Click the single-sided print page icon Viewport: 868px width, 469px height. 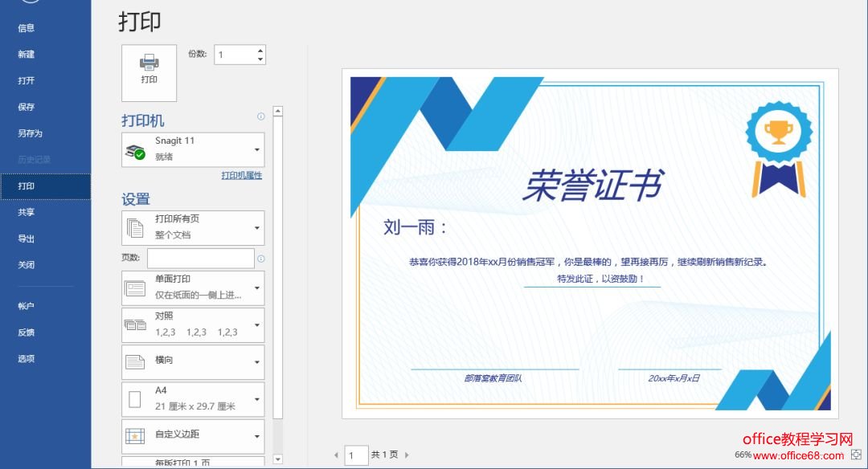pos(135,288)
